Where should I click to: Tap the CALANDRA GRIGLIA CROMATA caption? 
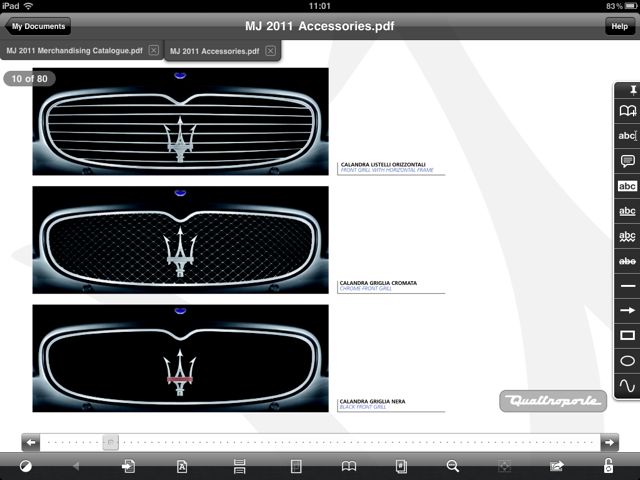coord(378,283)
